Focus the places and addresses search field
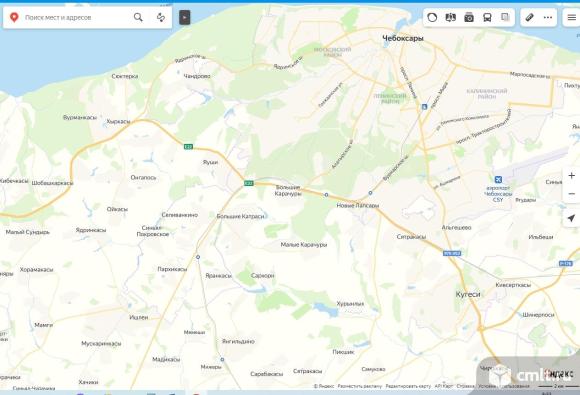Screen dimensions: 580x395 tap(76, 17)
